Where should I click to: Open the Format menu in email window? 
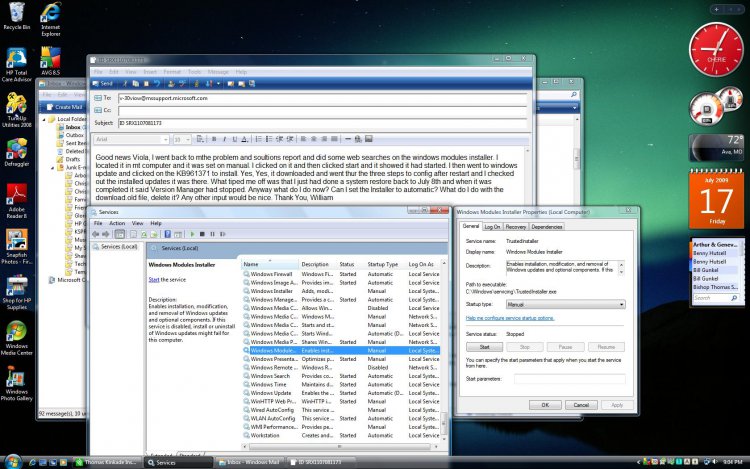click(172, 72)
